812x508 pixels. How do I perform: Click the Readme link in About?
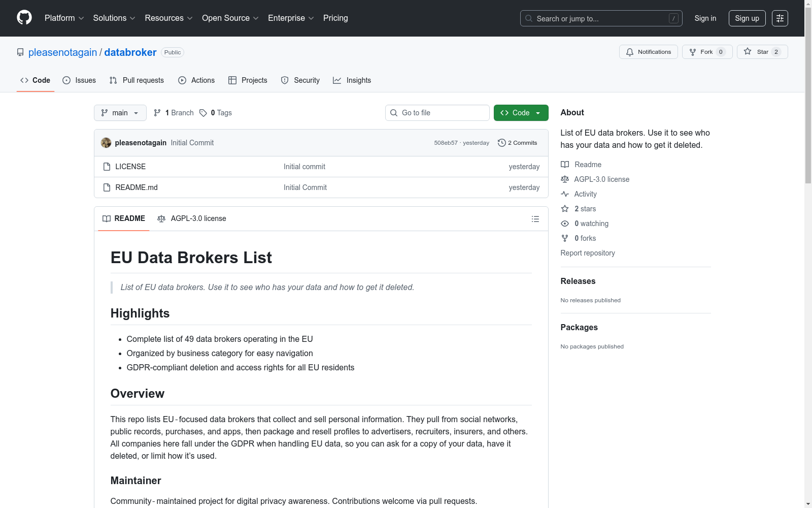581,165
